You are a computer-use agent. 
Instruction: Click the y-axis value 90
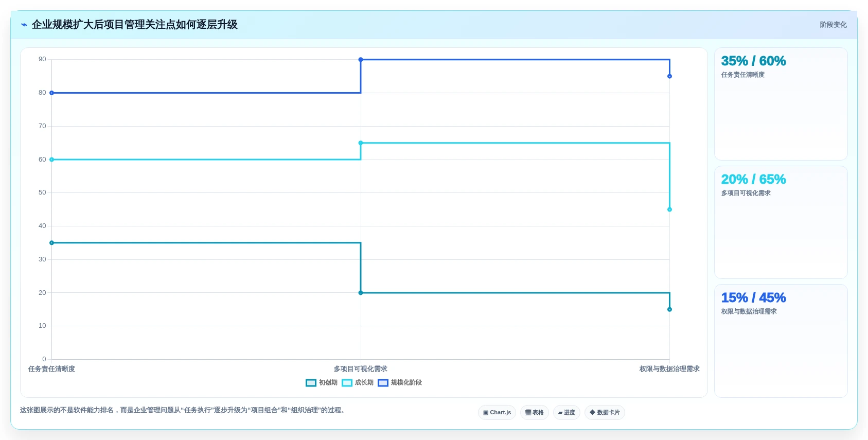[42, 59]
